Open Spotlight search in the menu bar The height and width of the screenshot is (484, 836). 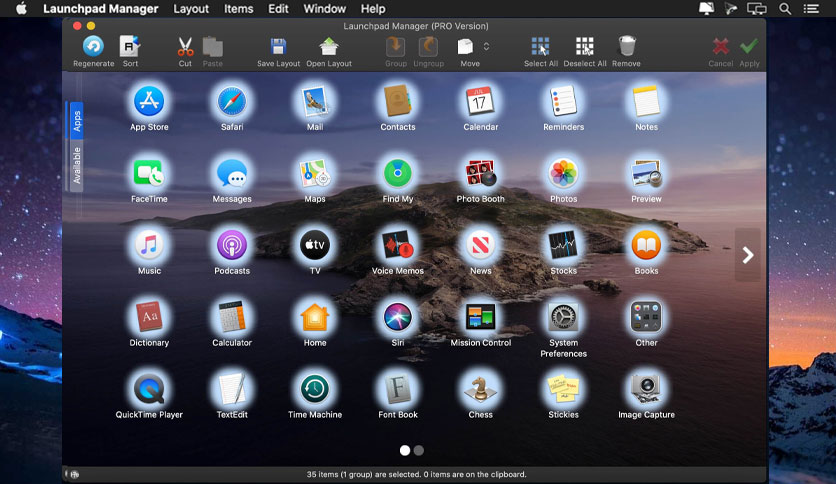pyautogui.click(x=785, y=9)
